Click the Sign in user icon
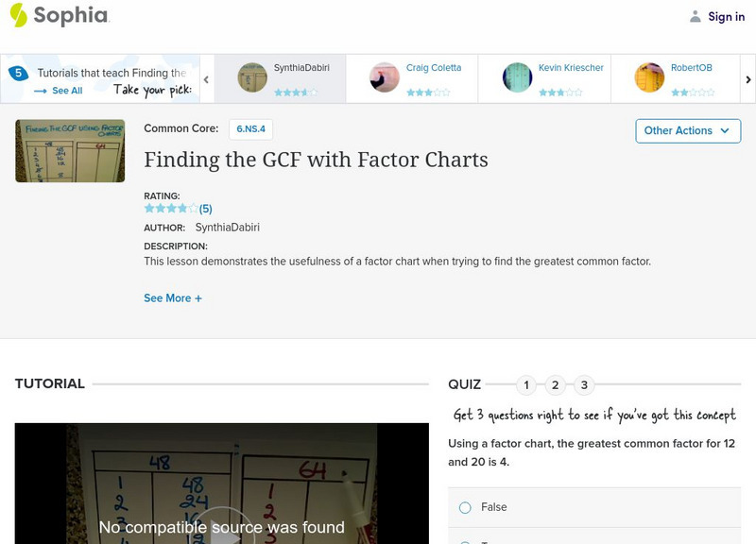This screenshot has height=544, width=756. pyautogui.click(x=696, y=16)
